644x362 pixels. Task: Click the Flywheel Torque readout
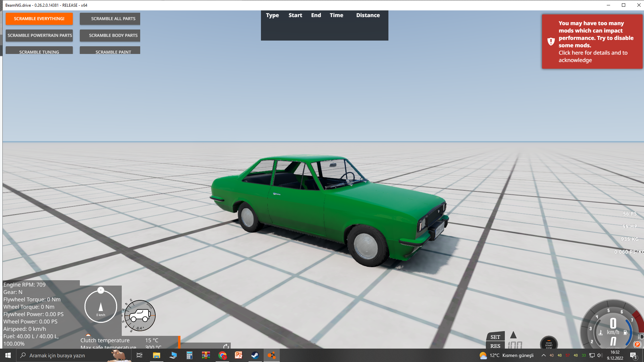click(32, 299)
